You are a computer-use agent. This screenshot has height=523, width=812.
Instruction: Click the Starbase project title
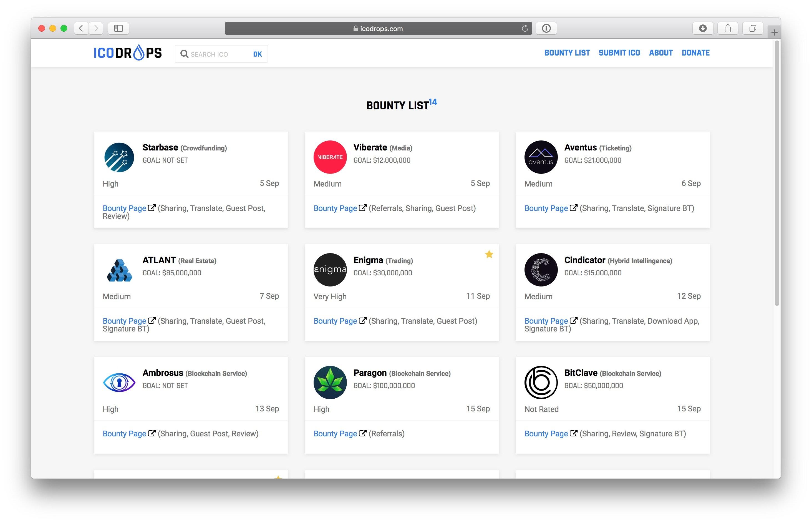pyautogui.click(x=160, y=147)
